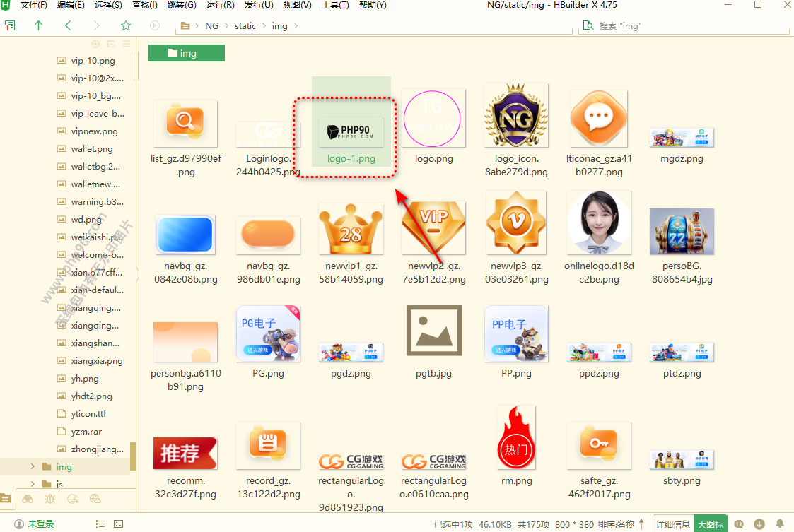Switch to 大图标 large icon view
Image resolution: width=794 pixels, height=532 pixels.
pos(711,524)
